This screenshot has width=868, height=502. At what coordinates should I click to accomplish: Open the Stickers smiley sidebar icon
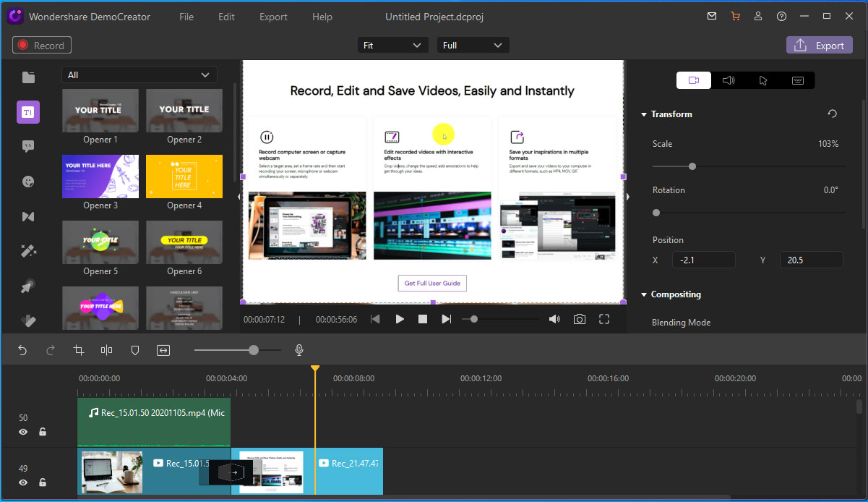(x=28, y=182)
